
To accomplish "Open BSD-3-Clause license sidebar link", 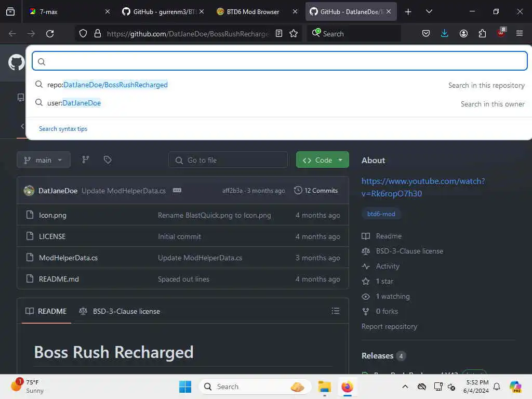I will pos(403,251).
